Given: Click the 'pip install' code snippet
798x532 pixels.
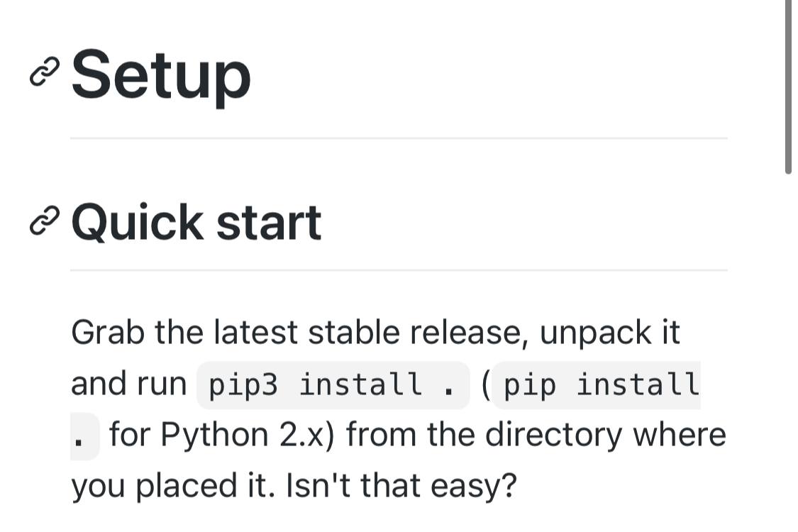Looking at the screenshot, I should point(597,385).
